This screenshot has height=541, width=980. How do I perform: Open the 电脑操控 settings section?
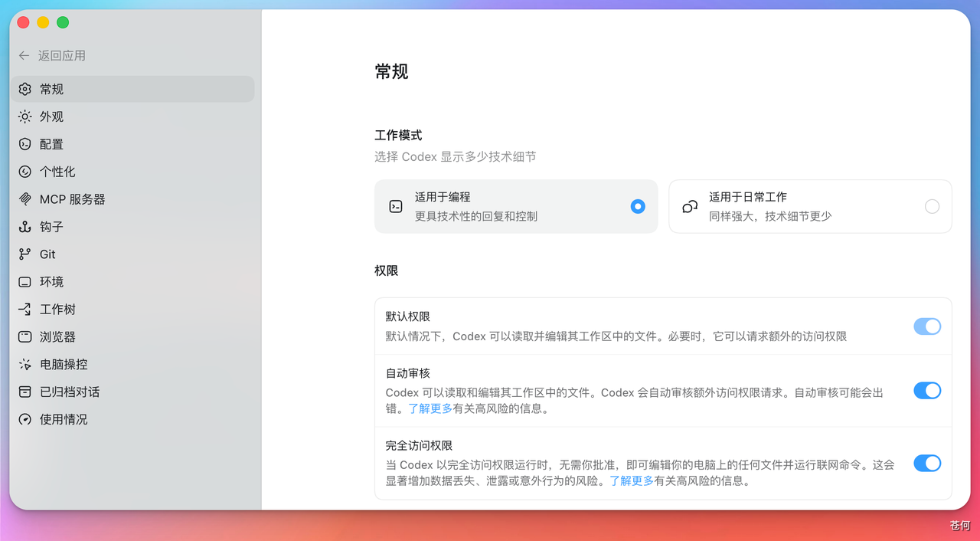132,365
